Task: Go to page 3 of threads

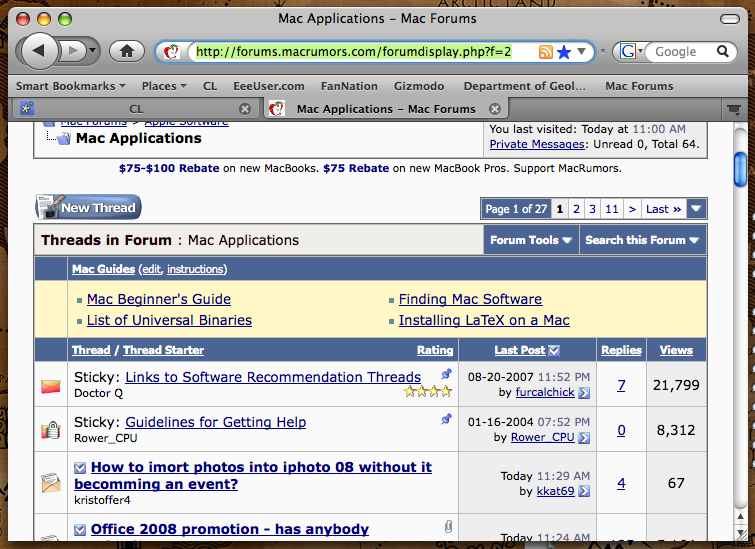Action: point(592,209)
